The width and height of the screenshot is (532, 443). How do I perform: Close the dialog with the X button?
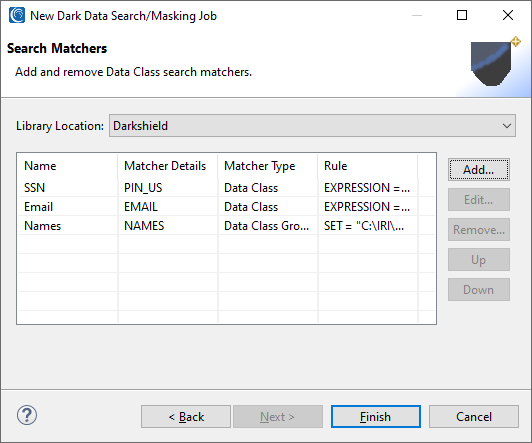click(x=508, y=15)
